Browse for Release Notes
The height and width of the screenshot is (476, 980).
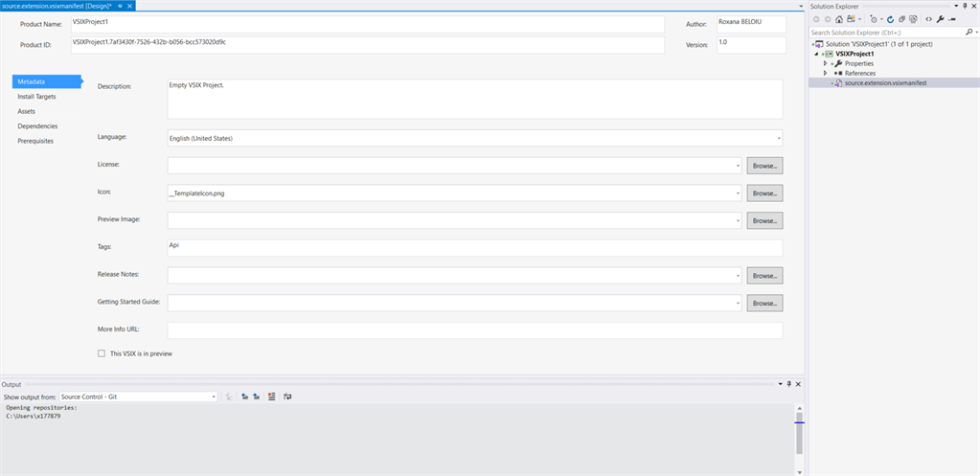coord(765,276)
